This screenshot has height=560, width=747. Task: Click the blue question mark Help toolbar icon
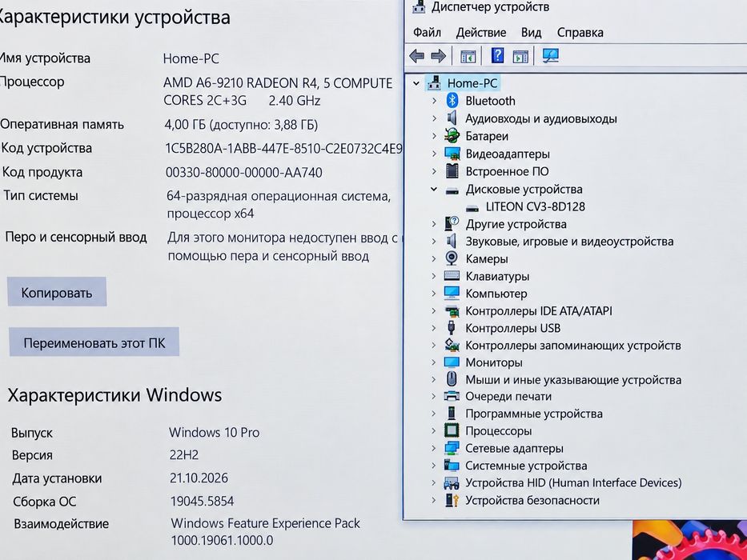pyautogui.click(x=497, y=56)
